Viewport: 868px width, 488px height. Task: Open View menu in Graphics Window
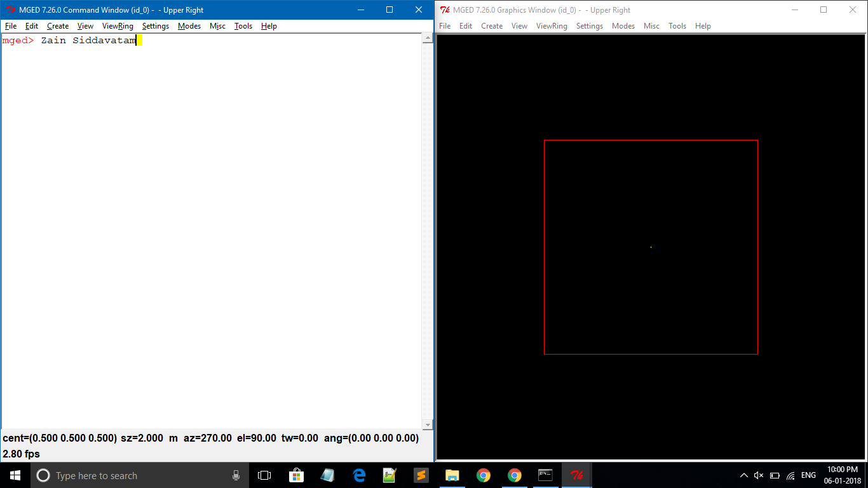pyautogui.click(x=519, y=26)
